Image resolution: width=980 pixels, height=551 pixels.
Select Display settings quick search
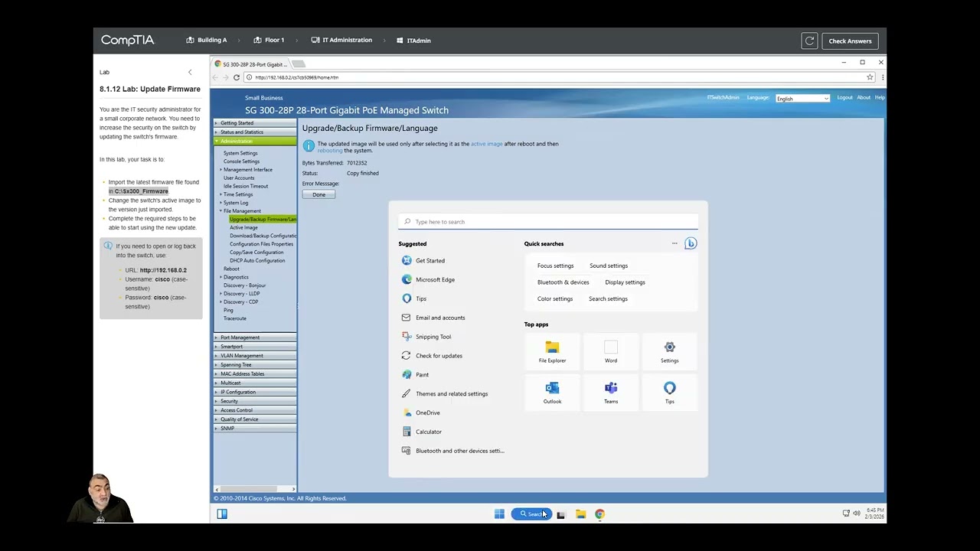[625, 282]
